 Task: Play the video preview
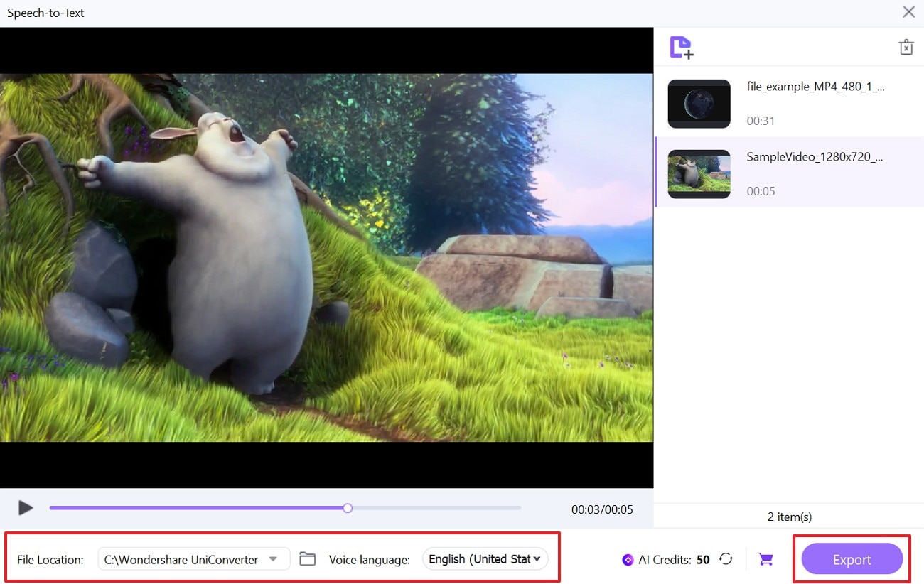coord(26,508)
